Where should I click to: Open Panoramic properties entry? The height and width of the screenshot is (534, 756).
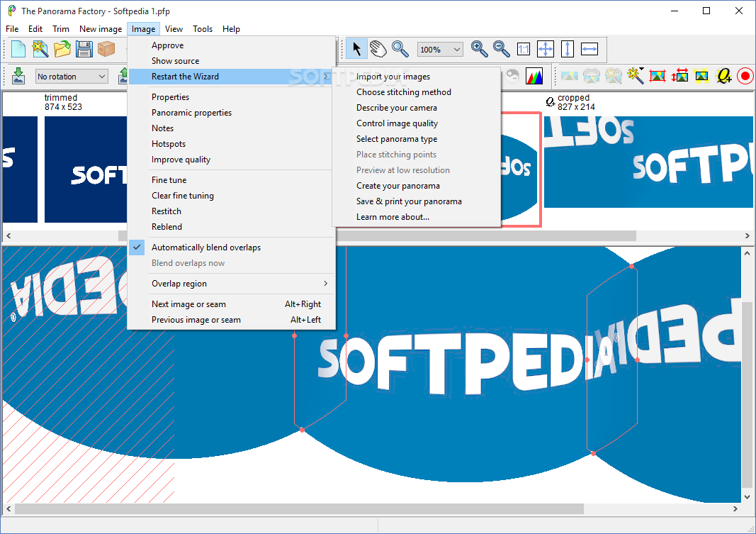232,112
